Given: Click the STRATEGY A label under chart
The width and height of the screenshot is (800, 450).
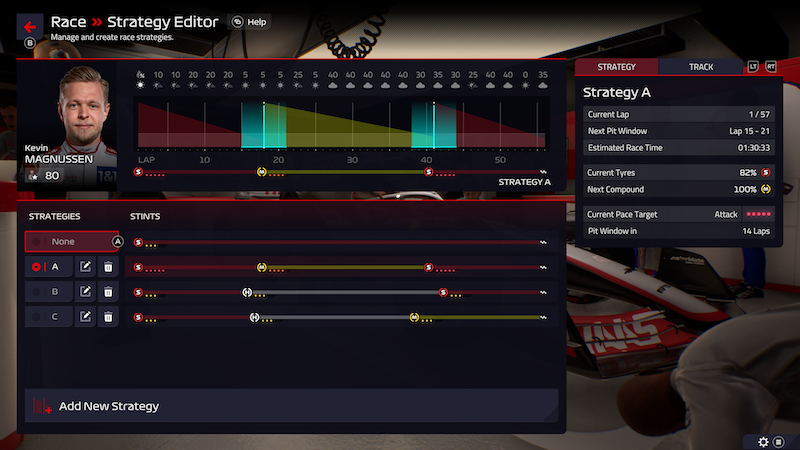Looking at the screenshot, I should (x=524, y=182).
